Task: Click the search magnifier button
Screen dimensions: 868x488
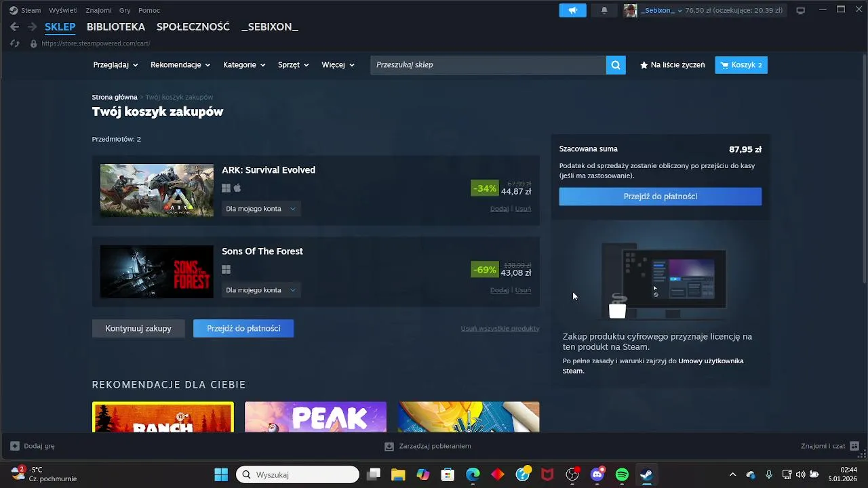Action: 616,65
